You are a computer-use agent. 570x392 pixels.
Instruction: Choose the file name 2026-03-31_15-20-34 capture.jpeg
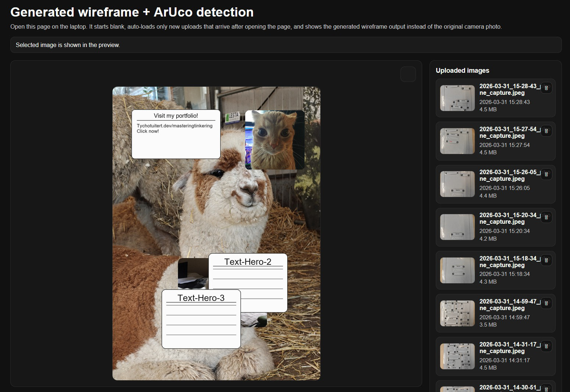pyautogui.click(x=510, y=218)
